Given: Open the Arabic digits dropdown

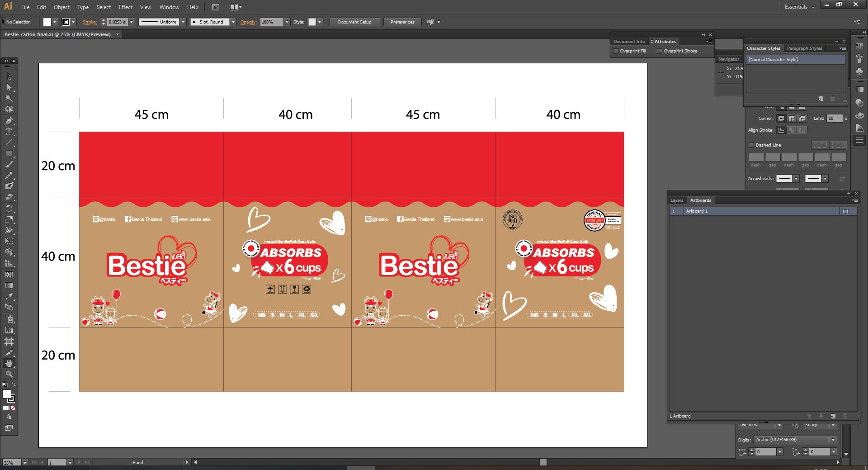Looking at the screenshot, I should point(833,440).
